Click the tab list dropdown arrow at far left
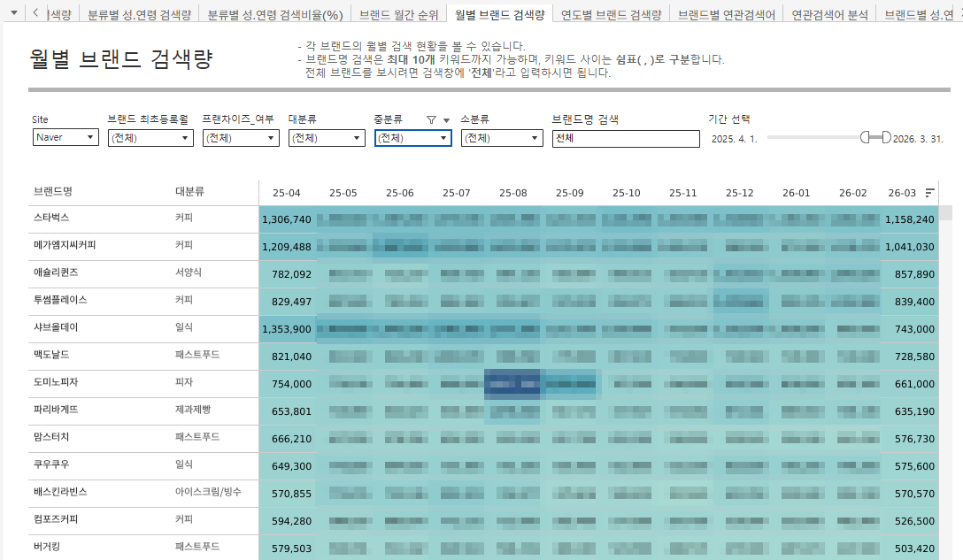 coord(12,13)
